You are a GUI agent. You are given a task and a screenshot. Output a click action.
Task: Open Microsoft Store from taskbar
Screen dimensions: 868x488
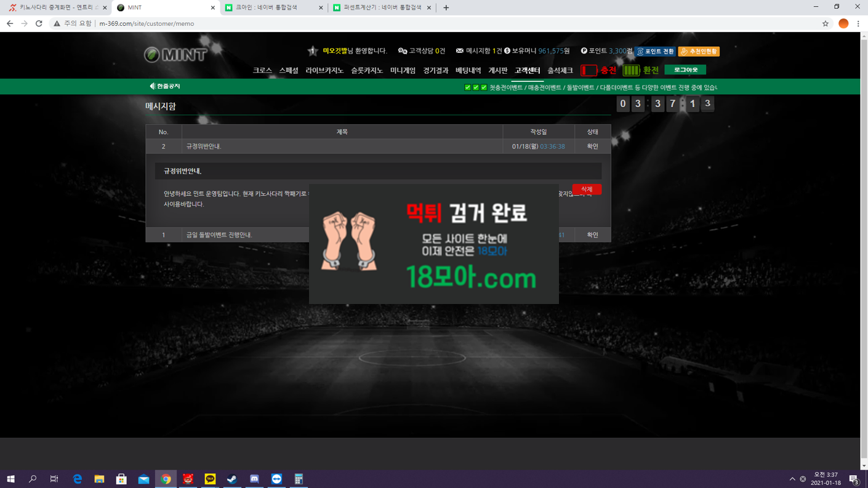click(x=121, y=479)
